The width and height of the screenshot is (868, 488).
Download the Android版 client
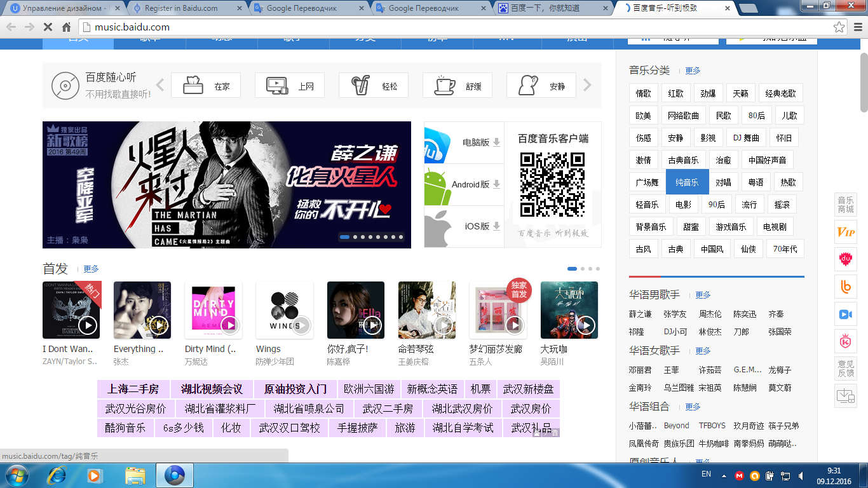(x=464, y=184)
